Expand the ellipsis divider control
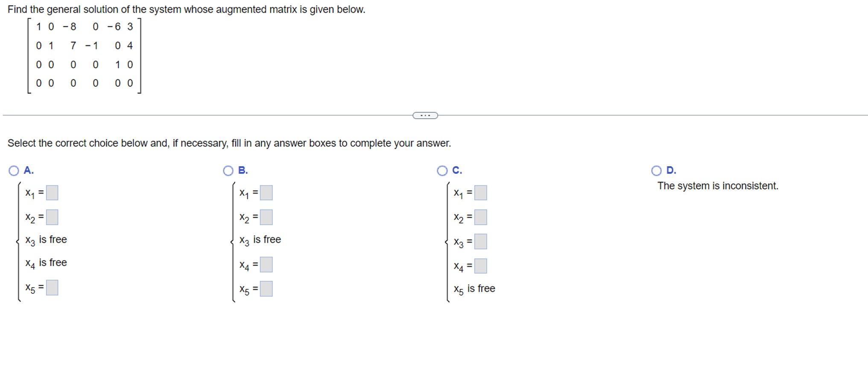The image size is (868, 372). pos(425,115)
